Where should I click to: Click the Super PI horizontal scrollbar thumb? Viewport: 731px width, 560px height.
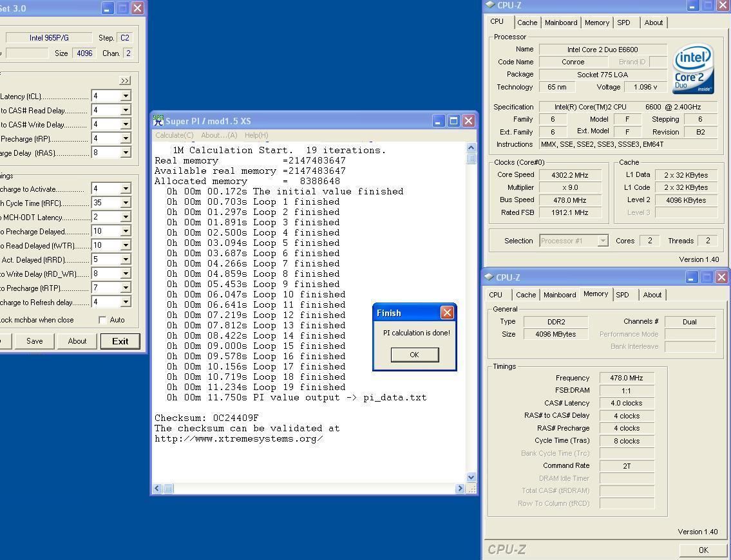168,489
